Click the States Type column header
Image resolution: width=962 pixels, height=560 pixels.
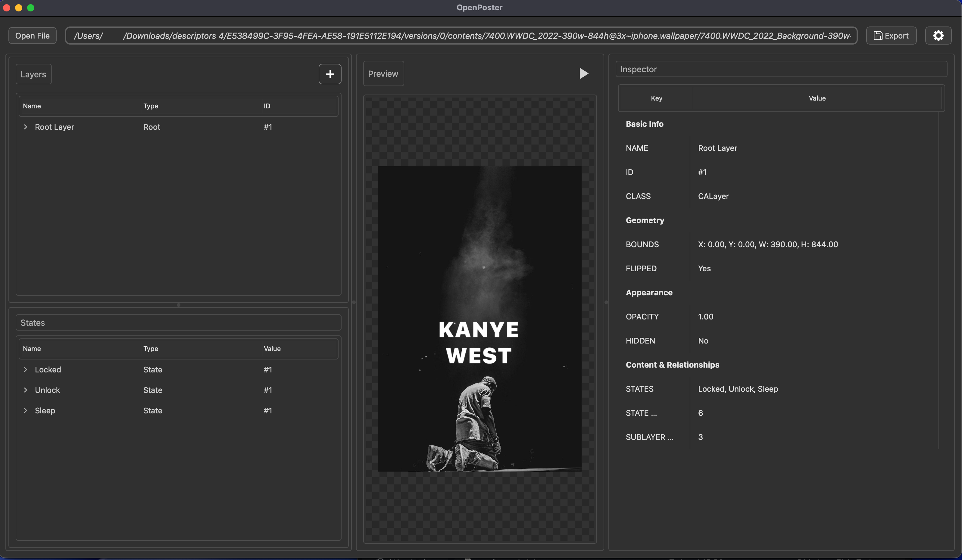[x=150, y=349]
